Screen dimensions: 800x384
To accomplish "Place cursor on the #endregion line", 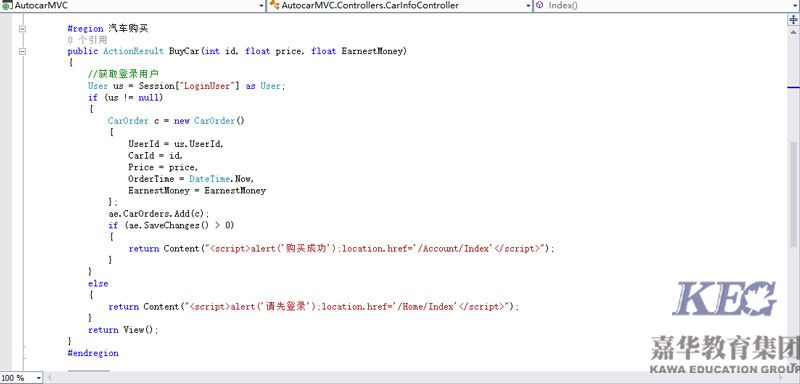I will click(93, 353).
